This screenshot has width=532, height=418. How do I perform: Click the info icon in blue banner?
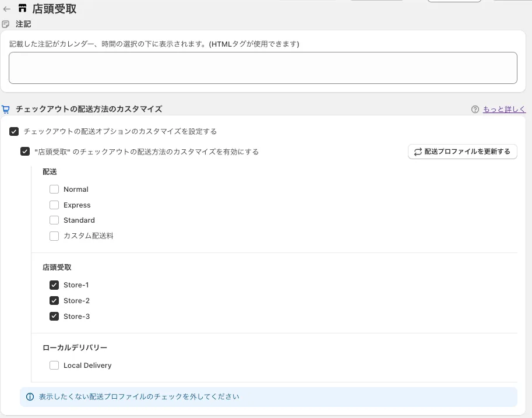click(x=30, y=397)
